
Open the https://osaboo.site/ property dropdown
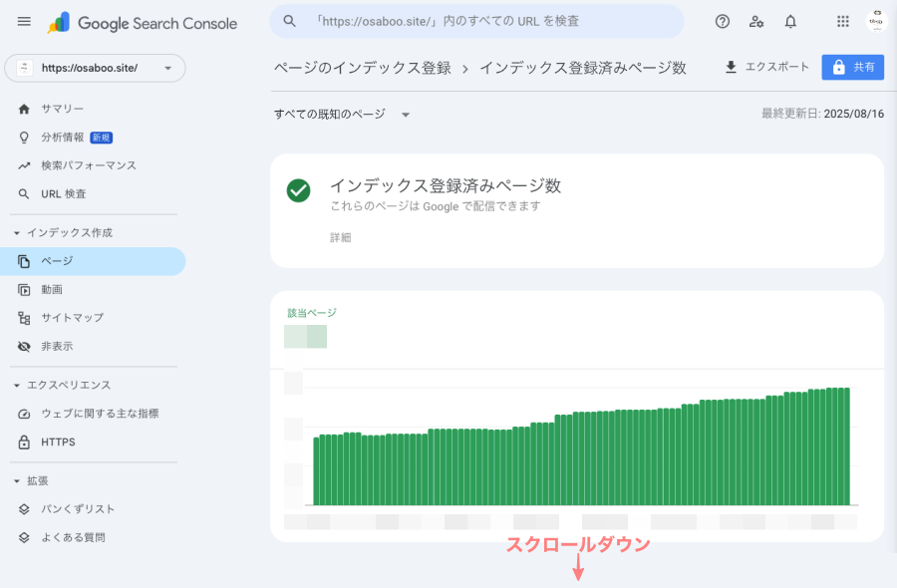click(x=95, y=68)
